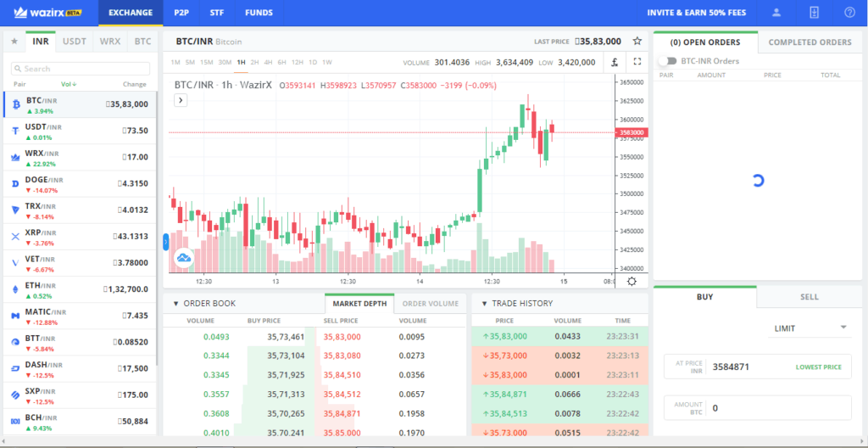Show the MARKET DEPTH view
This screenshot has height=448, width=868.
pos(359,303)
